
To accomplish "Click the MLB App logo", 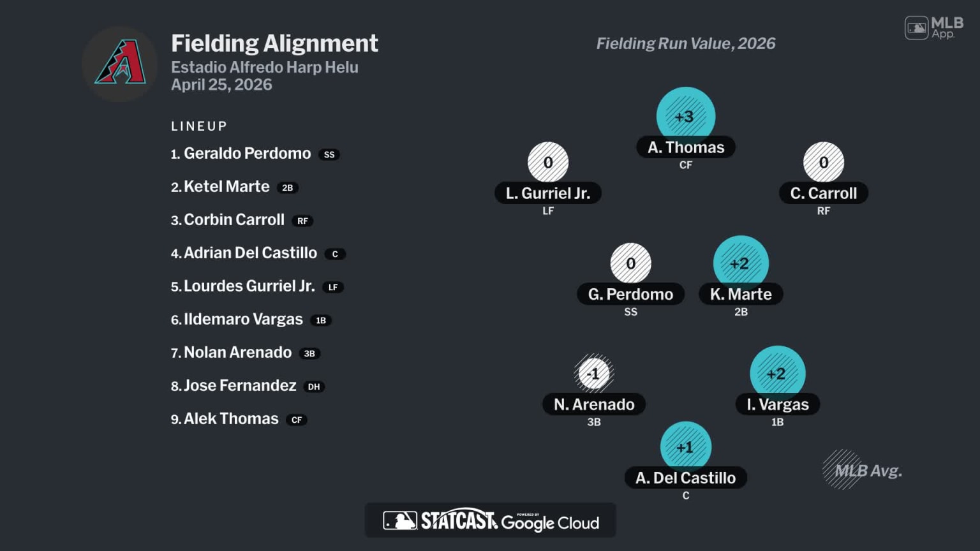I will pyautogui.click(x=933, y=27).
